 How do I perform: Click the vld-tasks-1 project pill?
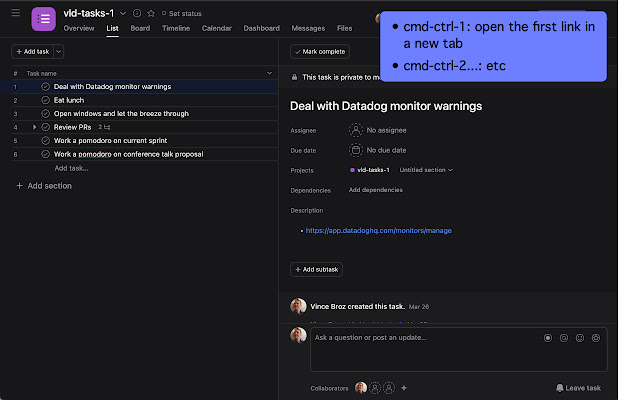point(370,170)
